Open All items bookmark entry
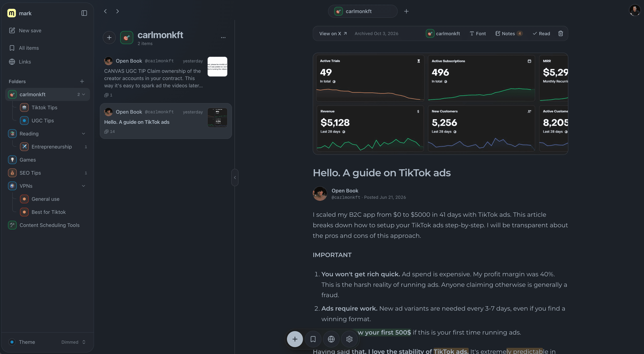Screen dimensions: 644x354 click(x=48, y=48)
